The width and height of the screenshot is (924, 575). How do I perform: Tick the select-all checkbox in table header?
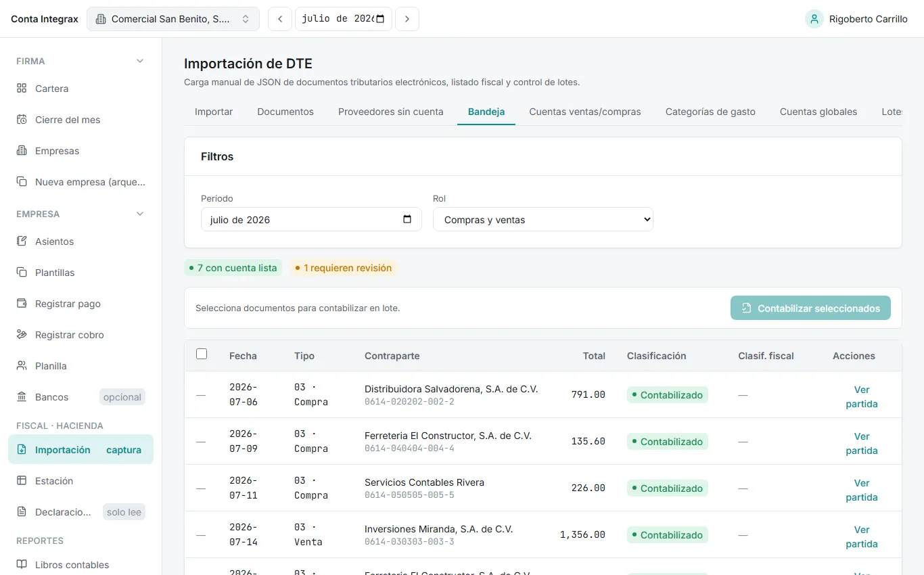[202, 354]
